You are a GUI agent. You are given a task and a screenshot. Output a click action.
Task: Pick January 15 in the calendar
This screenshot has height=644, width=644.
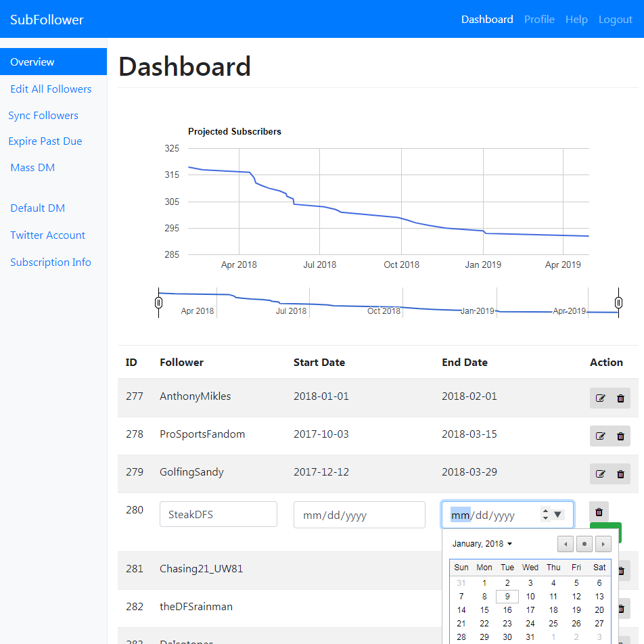484,610
